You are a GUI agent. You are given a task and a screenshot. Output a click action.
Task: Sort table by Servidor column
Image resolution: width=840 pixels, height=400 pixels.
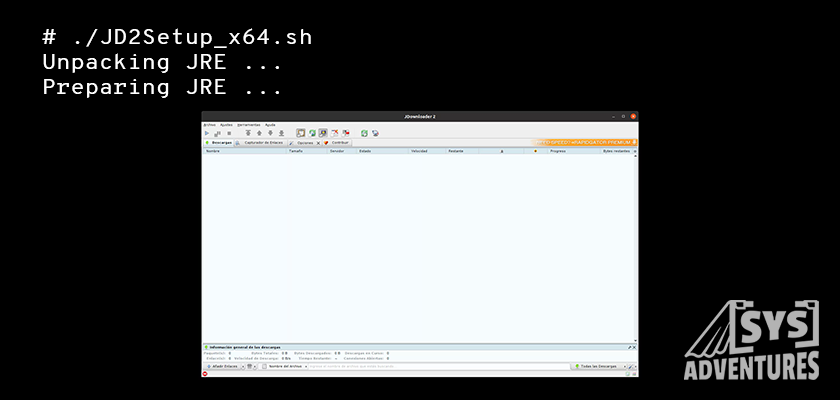coord(343,151)
